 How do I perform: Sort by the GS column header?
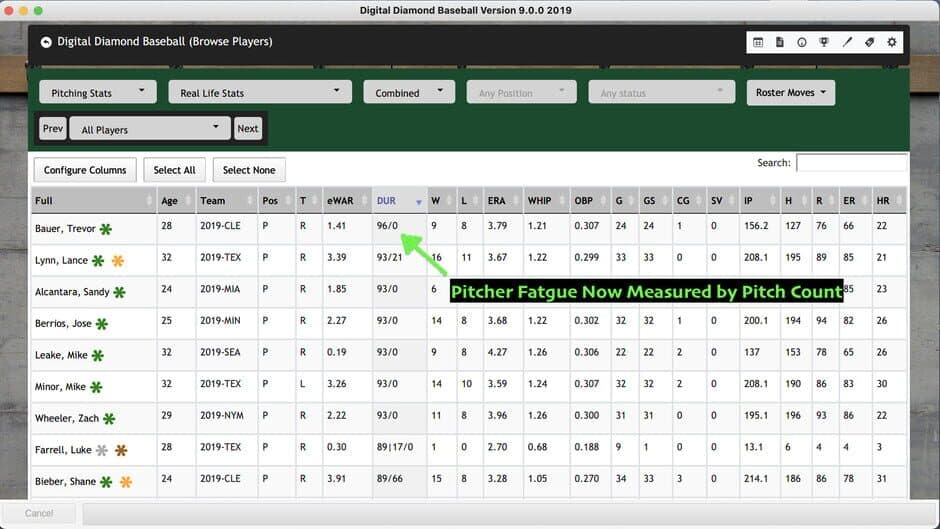click(x=655, y=200)
